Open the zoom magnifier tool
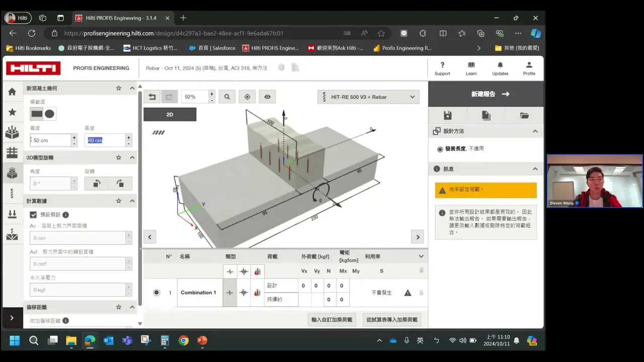Image resolution: width=644 pixels, height=362 pixels. point(227,97)
